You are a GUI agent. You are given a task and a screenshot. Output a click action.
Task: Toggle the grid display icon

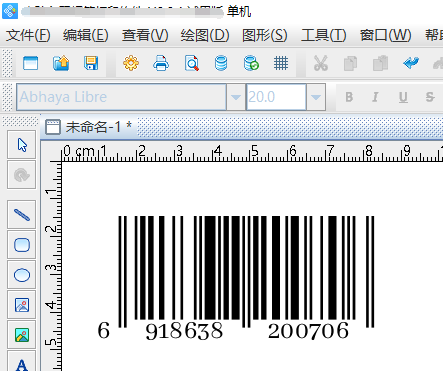[x=281, y=63]
